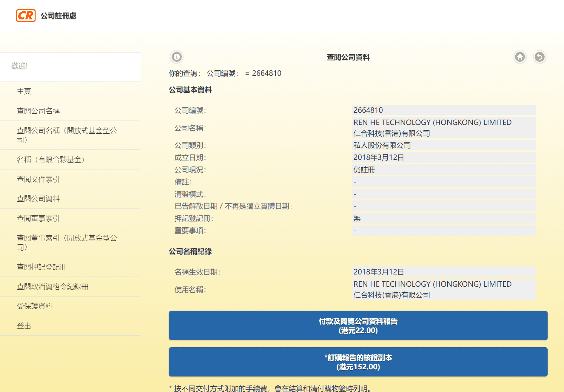This screenshot has width=564, height=392.
Task: Click 使用名稱 value REN HE TECHNOLOGY
Action: [432, 284]
